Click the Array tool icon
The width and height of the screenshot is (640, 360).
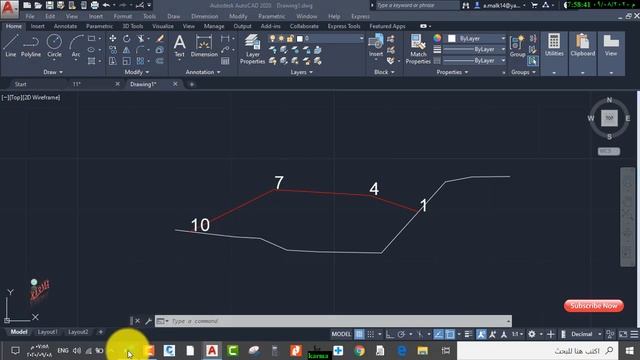(x=140, y=61)
